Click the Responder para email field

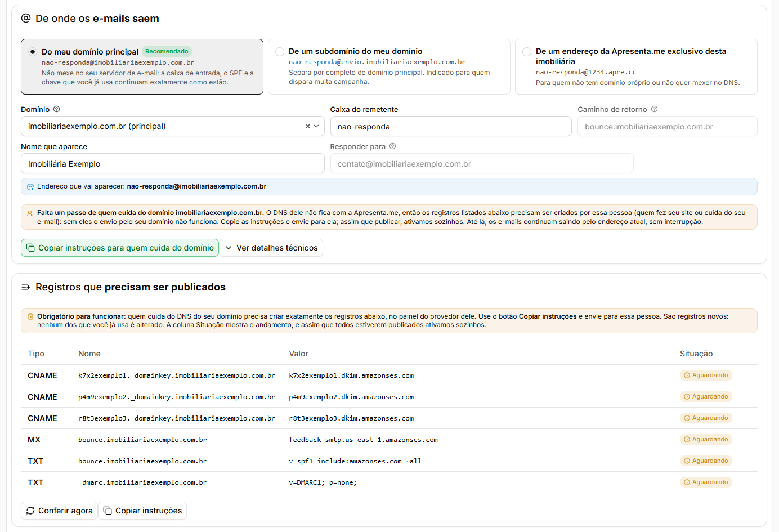482,164
